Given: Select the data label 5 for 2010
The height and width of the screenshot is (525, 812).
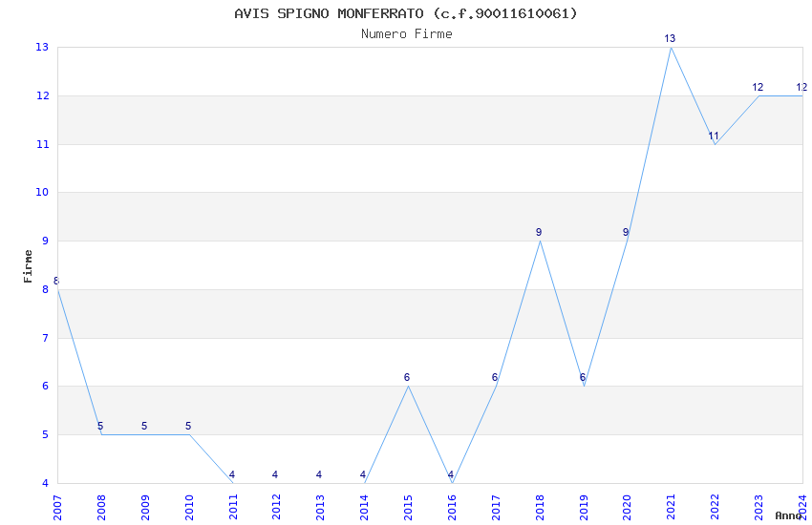Looking at the screenshot, I should (x=188, y=427).
